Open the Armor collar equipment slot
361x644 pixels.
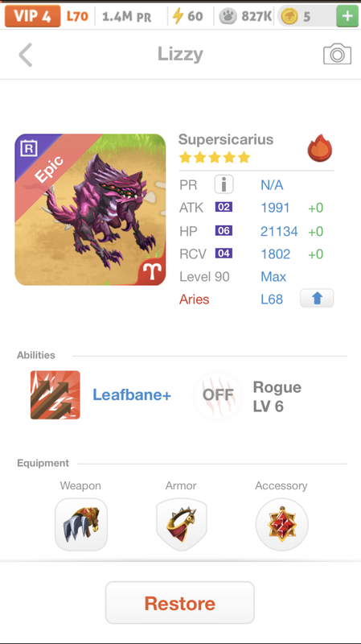pyautogui.click(x=182, y=525)
